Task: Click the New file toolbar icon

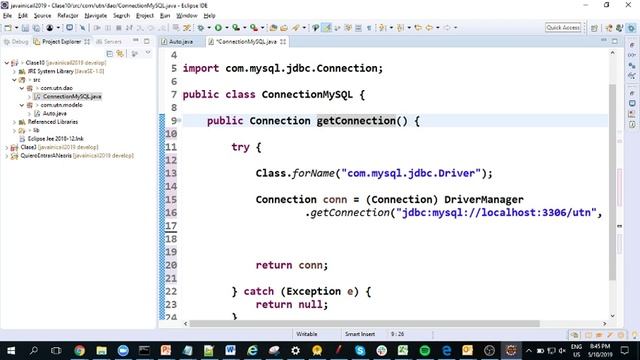Action: click(8, 28)
